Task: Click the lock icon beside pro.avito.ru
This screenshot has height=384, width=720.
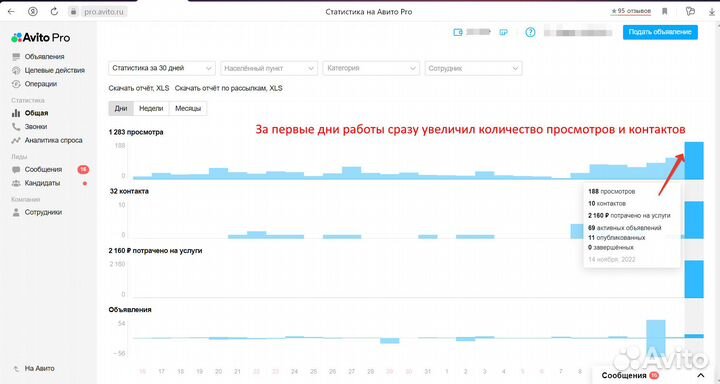Action: coord(73,11)
